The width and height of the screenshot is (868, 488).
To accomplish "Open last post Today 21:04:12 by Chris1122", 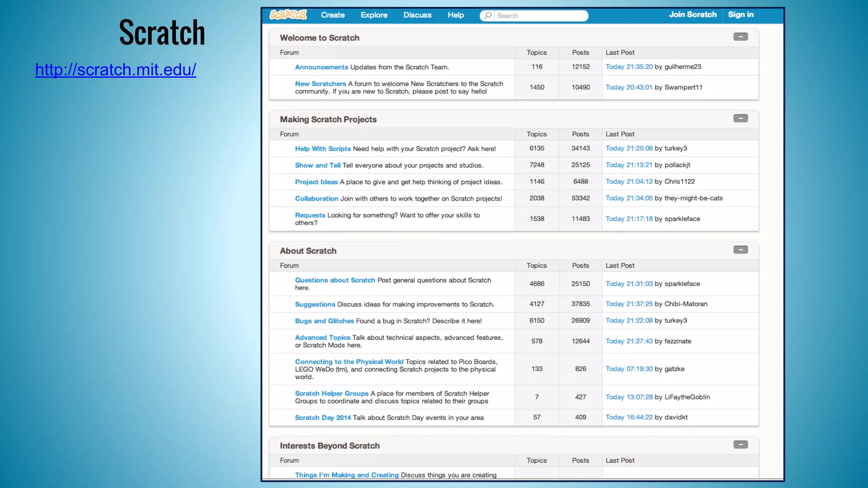I will tap(629, 181).
